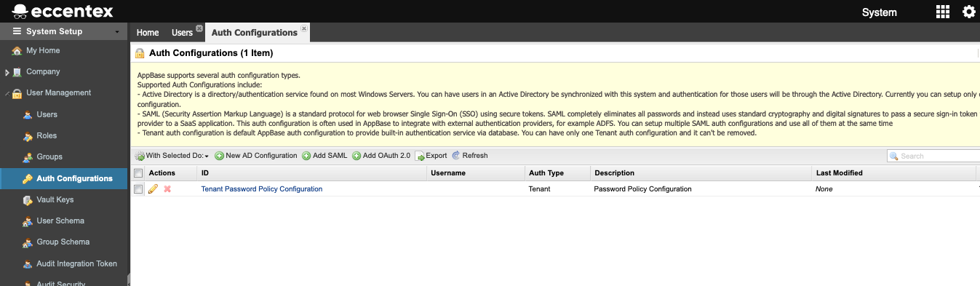The height and width of the screenshot is (286, 980).
Task: Click the Export toolbar icon
Action: click(420, 156)
